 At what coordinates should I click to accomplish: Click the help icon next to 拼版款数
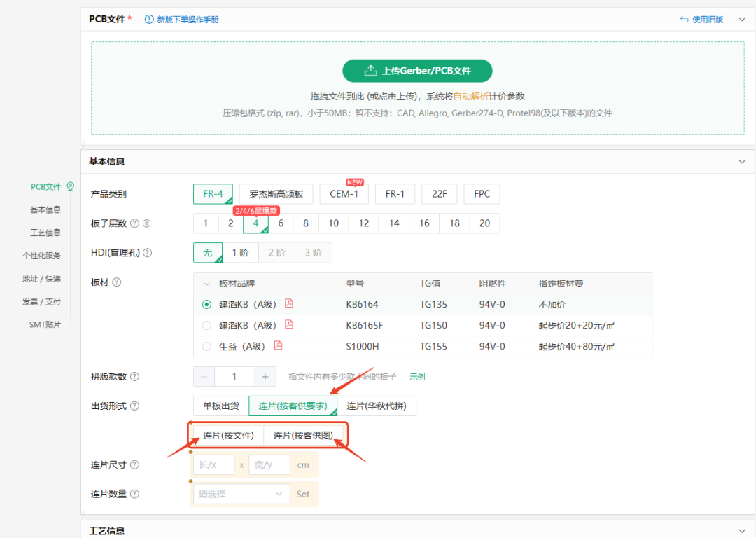pos(135,376)
